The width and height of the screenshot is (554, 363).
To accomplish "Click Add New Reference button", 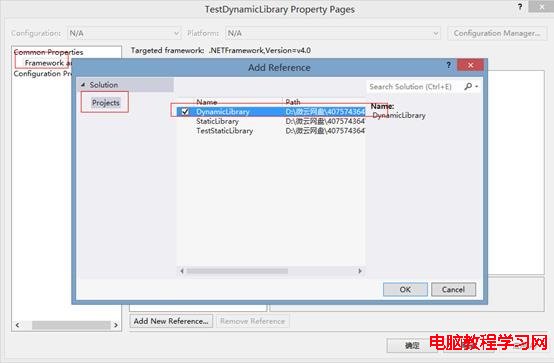I will click(x=171, y=321).
